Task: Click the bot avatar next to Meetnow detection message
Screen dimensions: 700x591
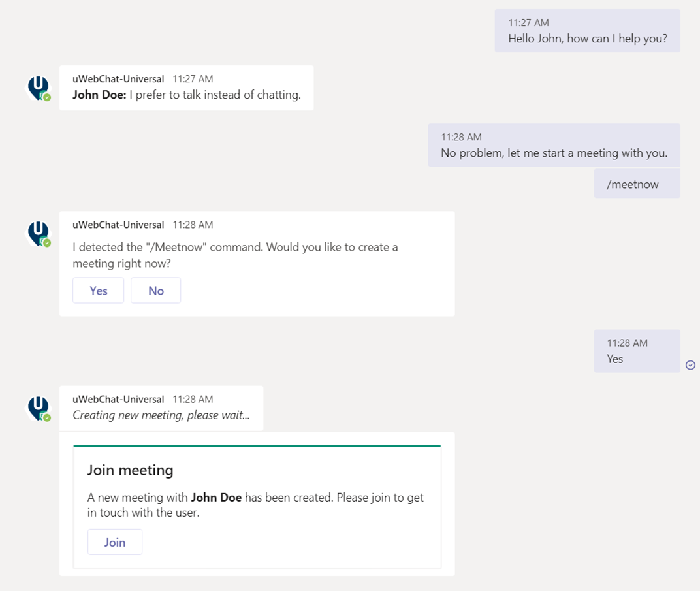Action: (x=39, y=232)
